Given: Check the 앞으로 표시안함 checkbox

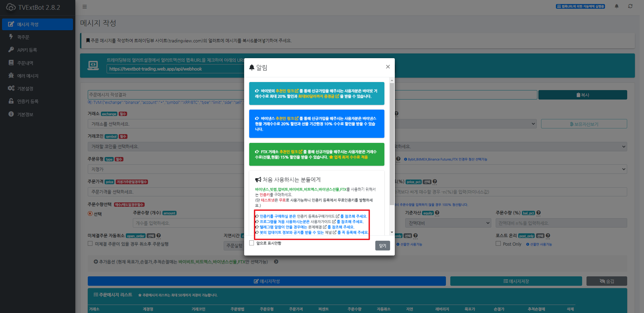Looking at the screenshot, I should coord(251,243).
